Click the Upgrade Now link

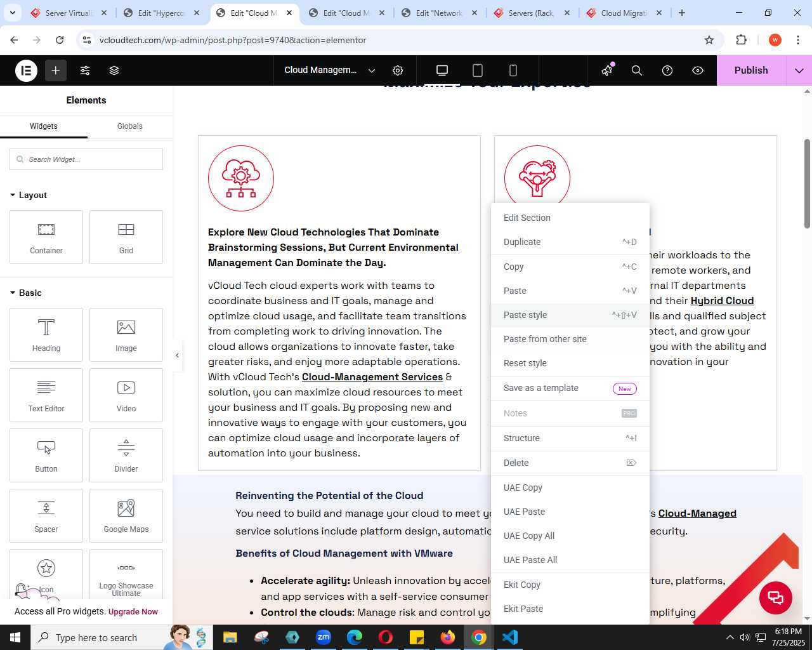[x=133, y=612]
